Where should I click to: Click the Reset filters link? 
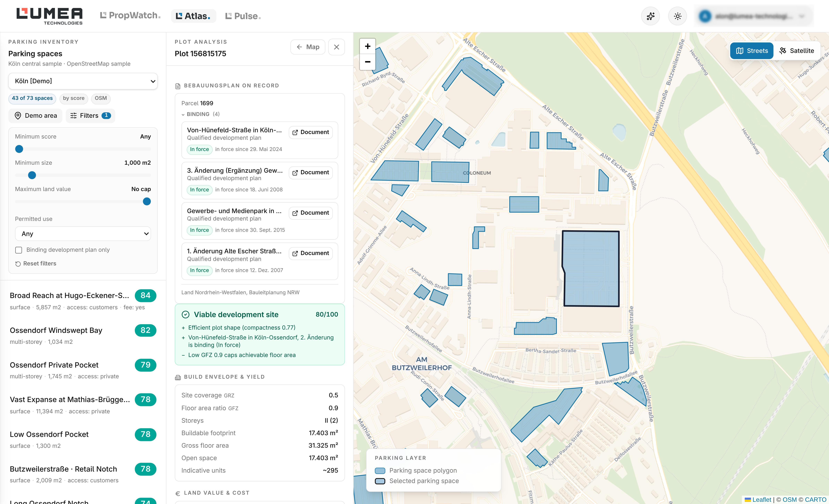36,263
